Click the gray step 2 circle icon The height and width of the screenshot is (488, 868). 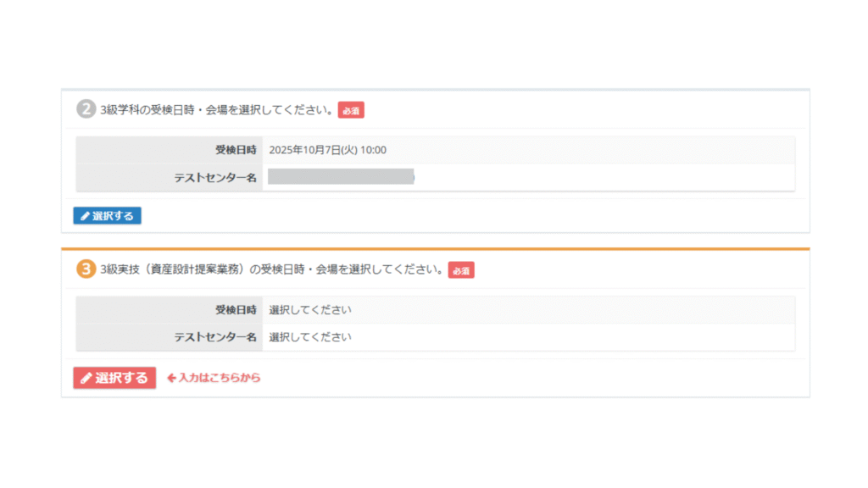click(86, 109)
